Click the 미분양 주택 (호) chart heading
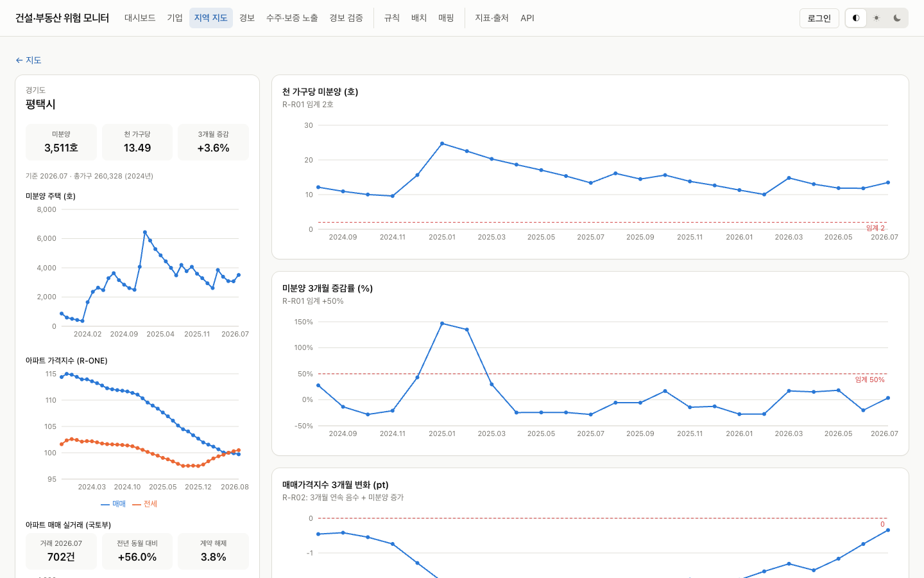 (51, 197)
